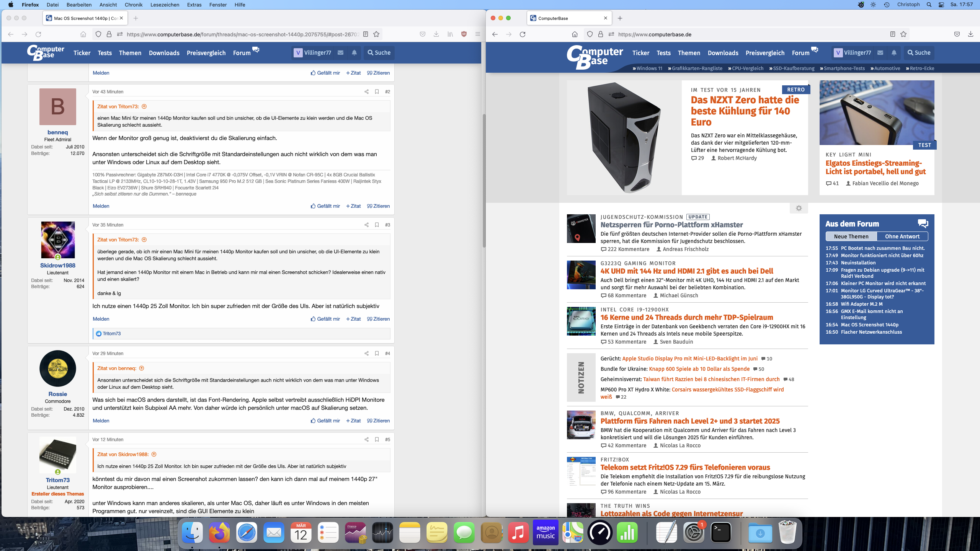Open messages envelope in left forum header
This screenshot has width=980, height=551.
(x=340, y=53)
